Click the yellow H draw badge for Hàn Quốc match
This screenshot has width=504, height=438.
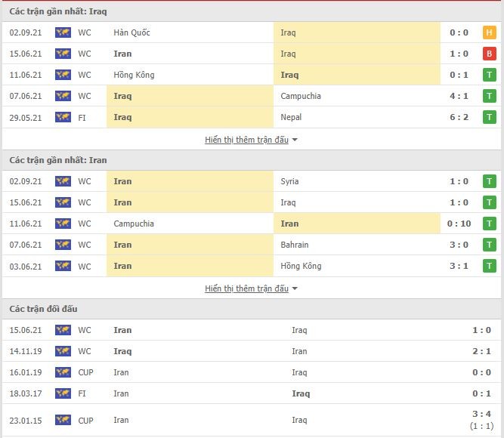[489, 32]
